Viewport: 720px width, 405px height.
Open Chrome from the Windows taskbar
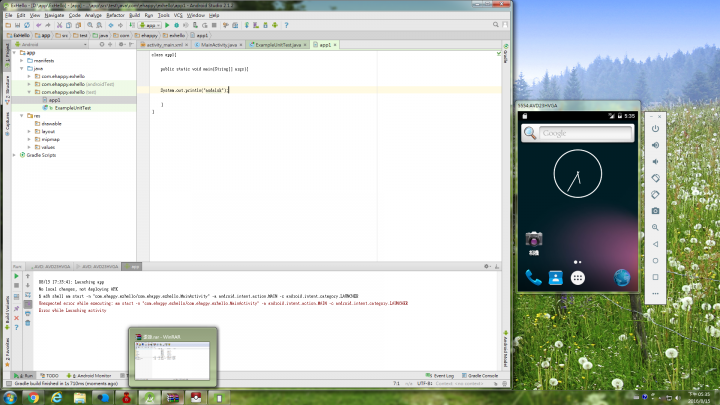point(33,398)
